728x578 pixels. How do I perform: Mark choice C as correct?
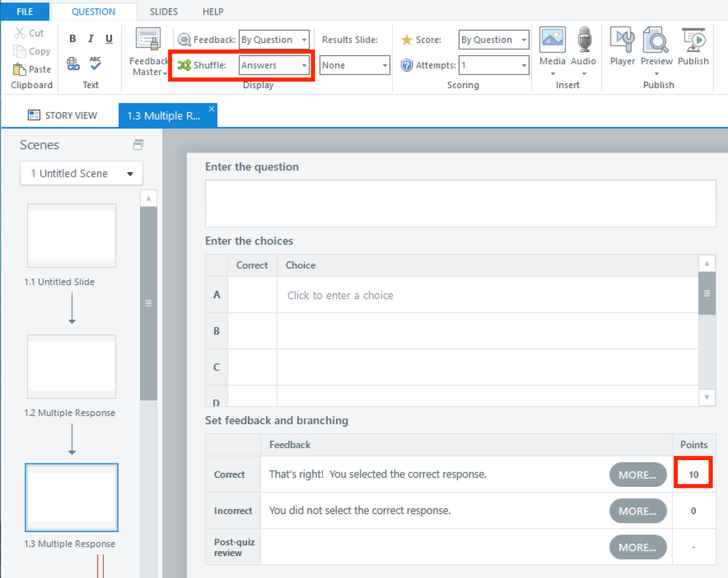pyautogui.click(x=252, y=367)
